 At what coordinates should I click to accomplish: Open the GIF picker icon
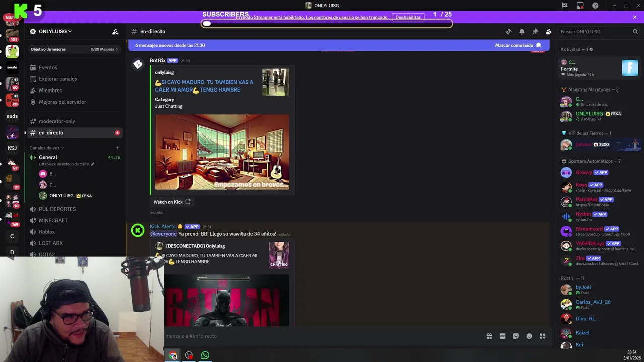click(502, 336)
